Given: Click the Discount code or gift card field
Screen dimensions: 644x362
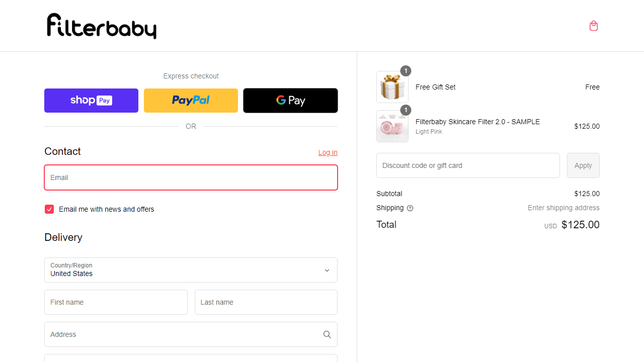Looking at the screenshot, I should [468, 165].
